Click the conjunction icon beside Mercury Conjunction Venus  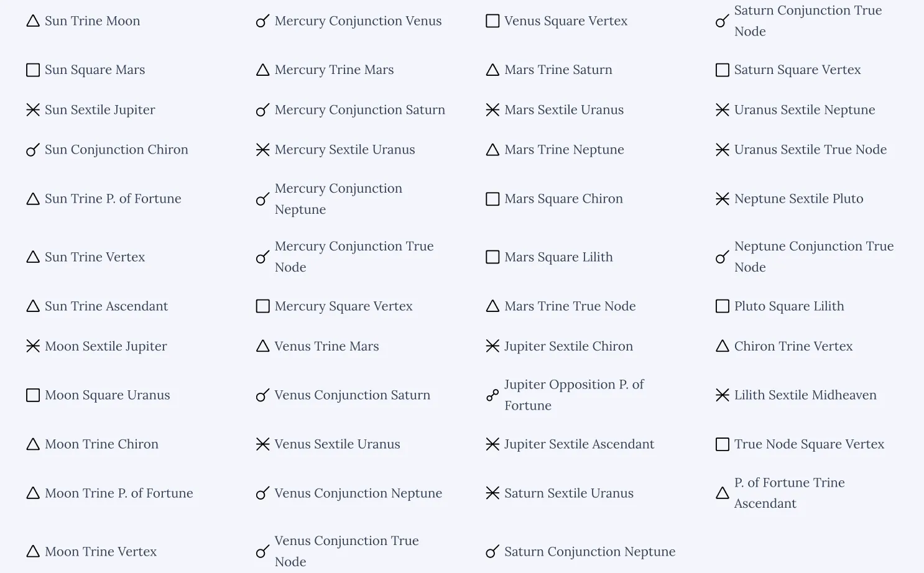tap(262, 21)
